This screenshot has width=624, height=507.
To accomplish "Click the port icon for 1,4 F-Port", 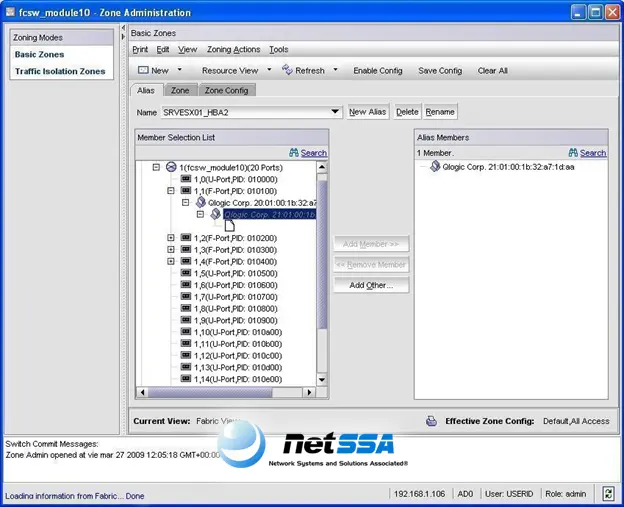I will coord(186,261).
